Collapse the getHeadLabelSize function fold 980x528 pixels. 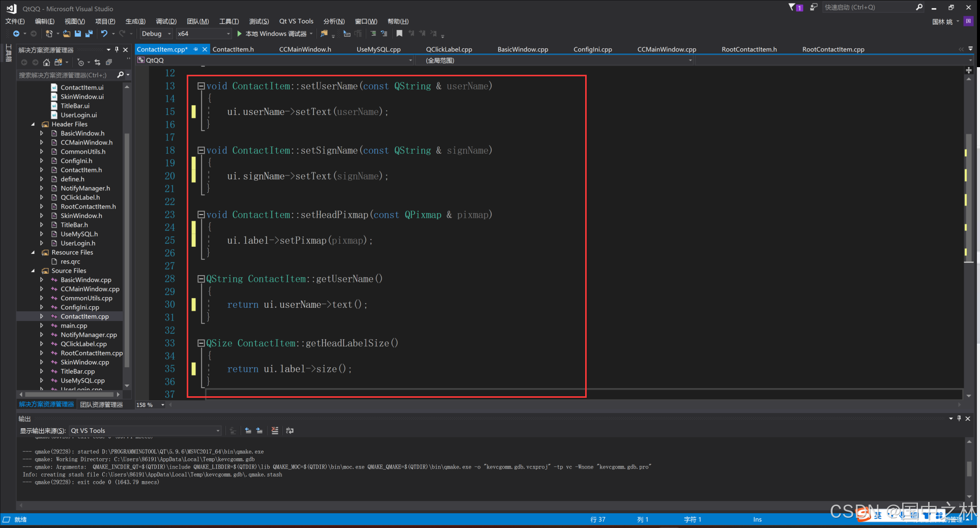point(201,343)
